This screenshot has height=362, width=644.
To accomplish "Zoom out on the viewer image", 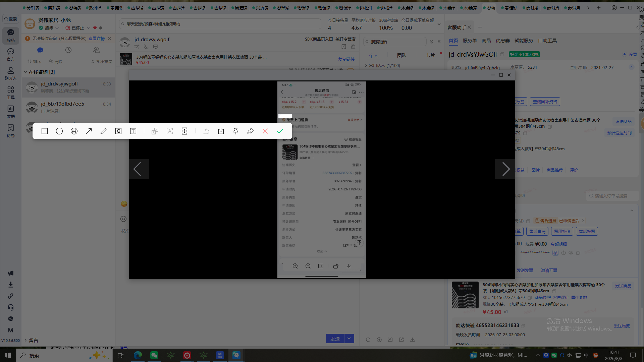I will 308,266.
